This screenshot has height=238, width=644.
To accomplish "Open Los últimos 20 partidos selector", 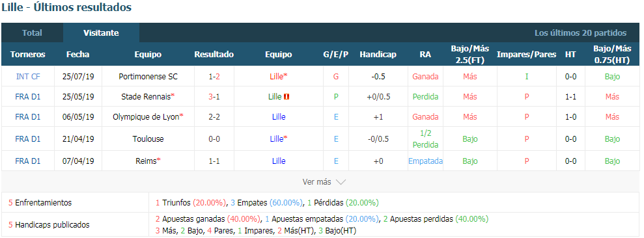I will coord(580,33).
